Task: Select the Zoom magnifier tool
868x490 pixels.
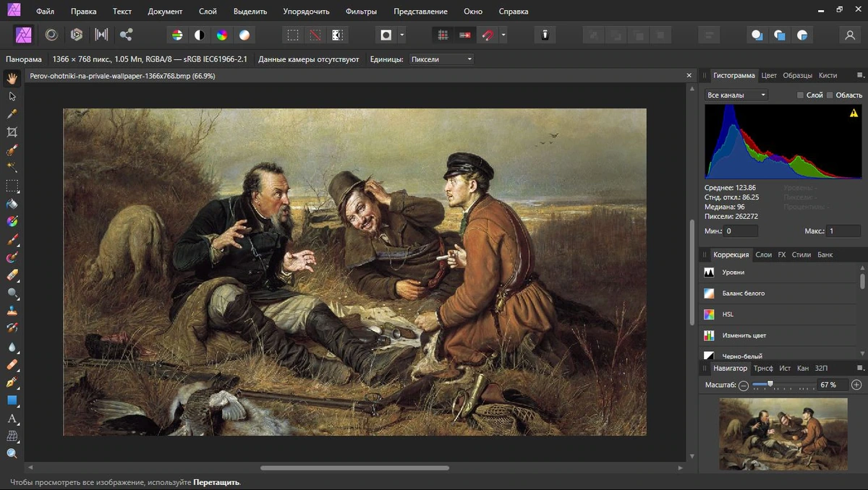Action: pyautogui.click(x=12, y=453)
